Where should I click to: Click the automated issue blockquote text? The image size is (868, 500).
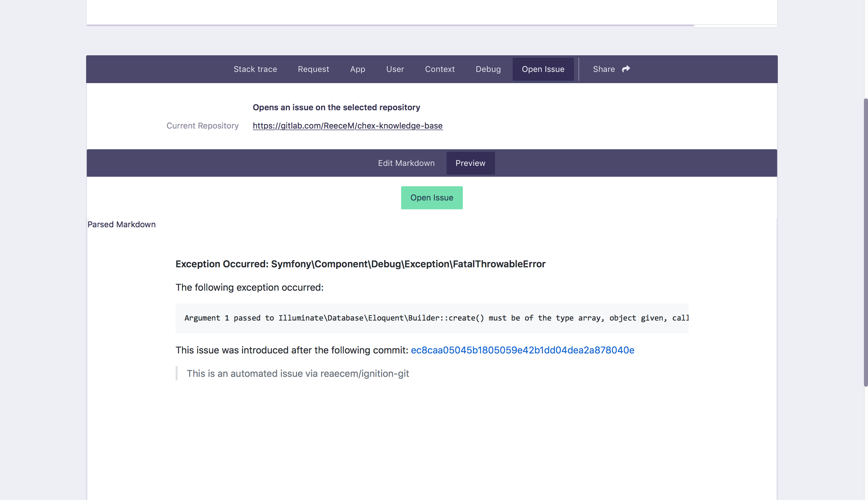pos(297,373)
